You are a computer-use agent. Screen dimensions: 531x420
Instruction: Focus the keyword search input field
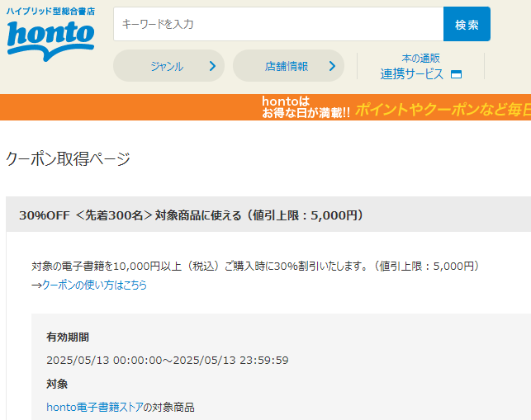278,24
